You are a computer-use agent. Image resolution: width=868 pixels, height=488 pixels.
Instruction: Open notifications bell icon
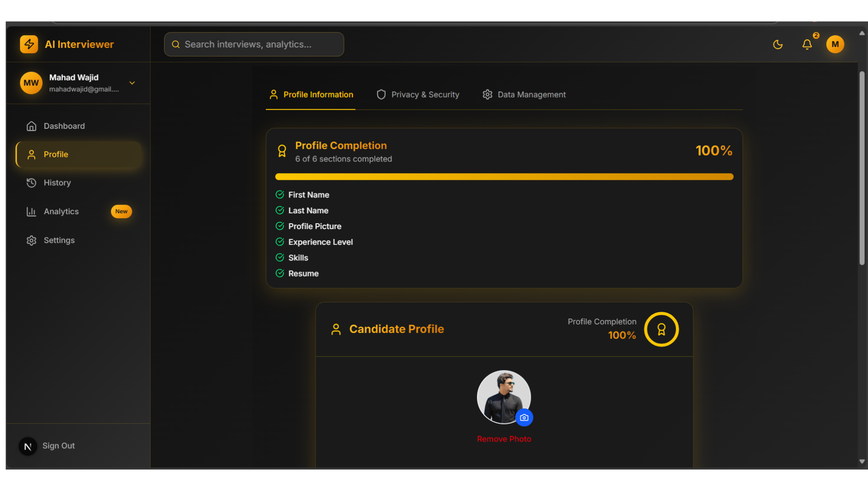point(807,44)
